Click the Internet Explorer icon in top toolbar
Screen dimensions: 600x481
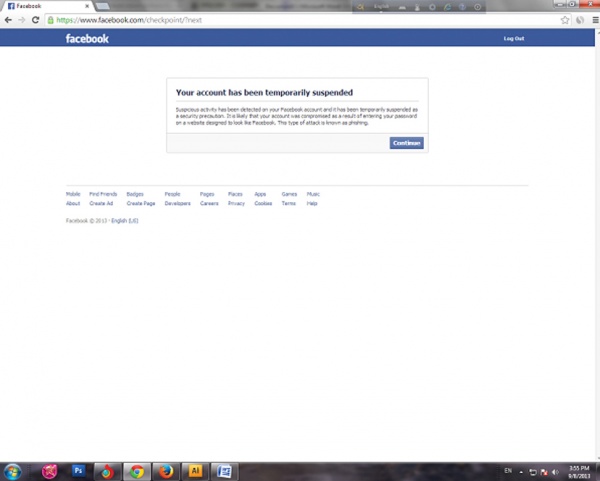tap(447, 7)
